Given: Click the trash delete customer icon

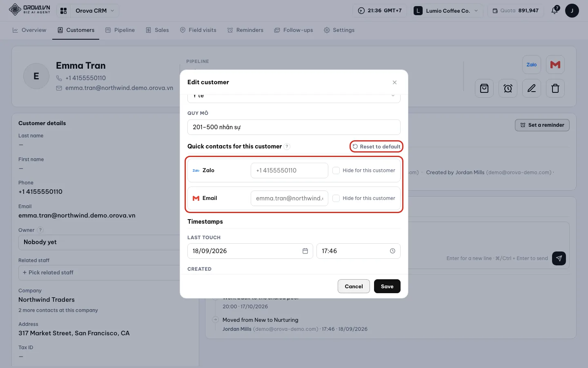Looking at the screenshot, I should click(555, 88).
